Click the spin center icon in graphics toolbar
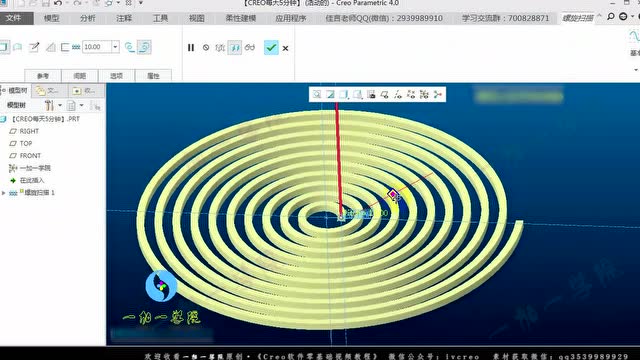Viewport: 640px width, 360px height. pos(438,95)
